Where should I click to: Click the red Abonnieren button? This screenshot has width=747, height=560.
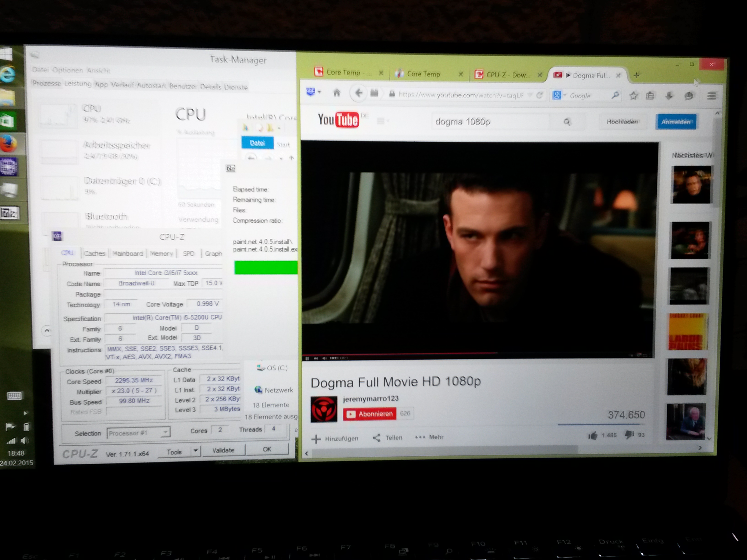(x=370, y=414)
